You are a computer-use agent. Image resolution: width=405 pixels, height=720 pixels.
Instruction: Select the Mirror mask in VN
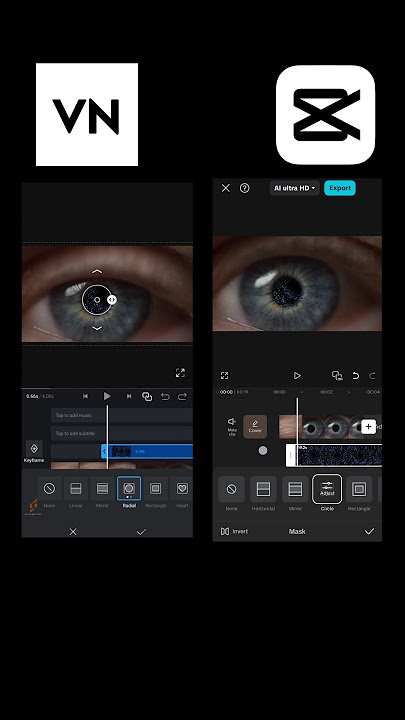click(102, 492)
